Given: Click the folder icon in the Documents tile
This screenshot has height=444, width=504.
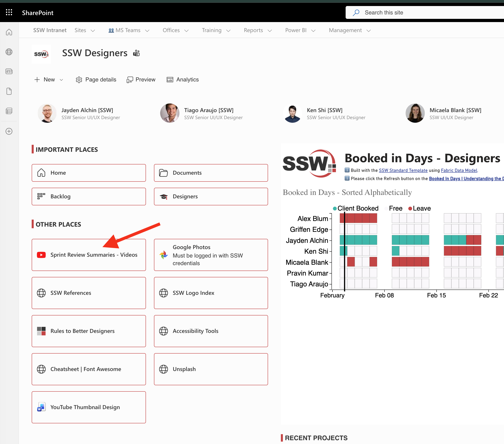Looking at the screenshot, I should [x=163, y=173].
